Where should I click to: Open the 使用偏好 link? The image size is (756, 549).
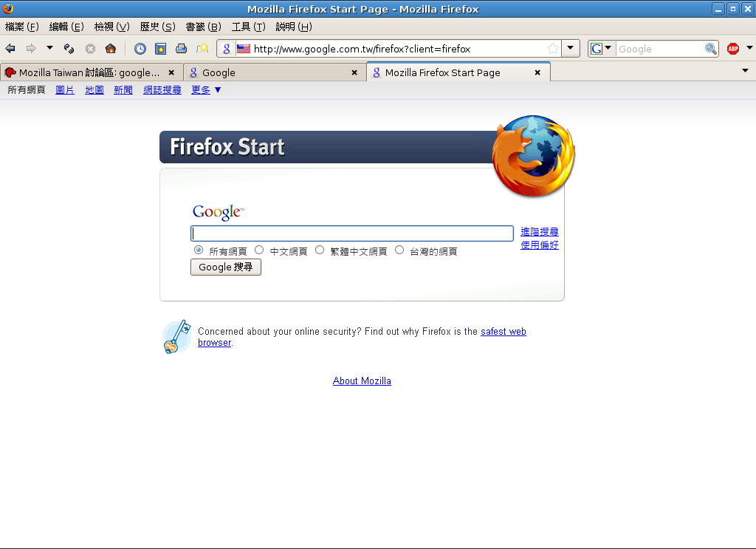[x=540, y=245]
